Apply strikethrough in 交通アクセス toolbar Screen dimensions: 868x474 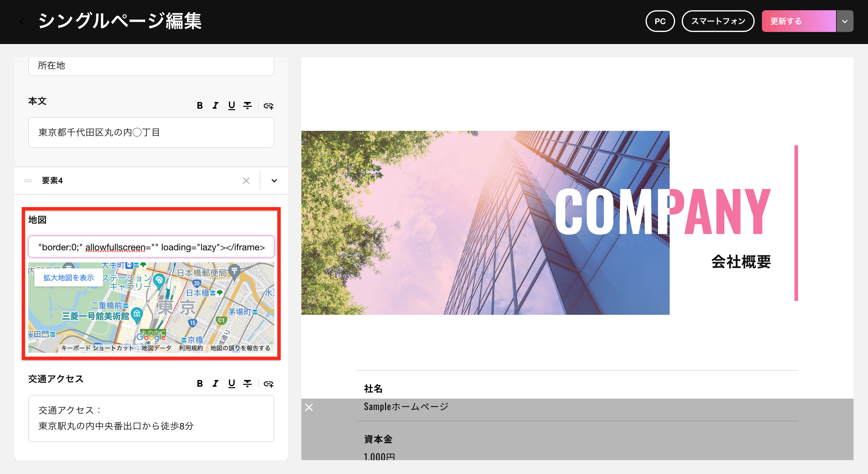tap(247, 384)
